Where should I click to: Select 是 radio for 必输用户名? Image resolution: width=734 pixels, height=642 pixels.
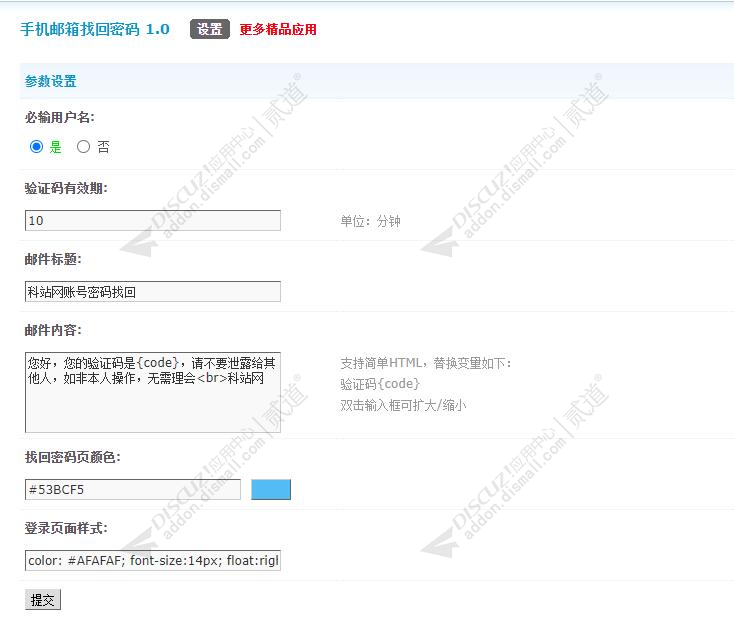tap(37, 147)
